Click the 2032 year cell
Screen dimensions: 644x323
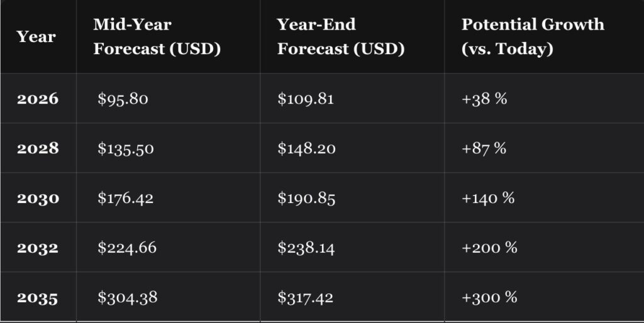tap(38, 248)
